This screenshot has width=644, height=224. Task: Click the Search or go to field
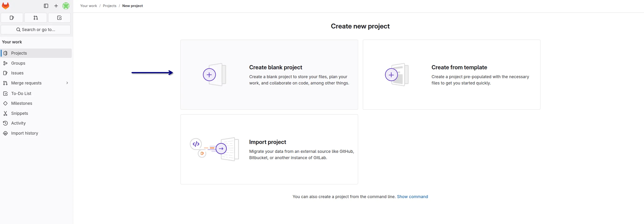(36, 29)
